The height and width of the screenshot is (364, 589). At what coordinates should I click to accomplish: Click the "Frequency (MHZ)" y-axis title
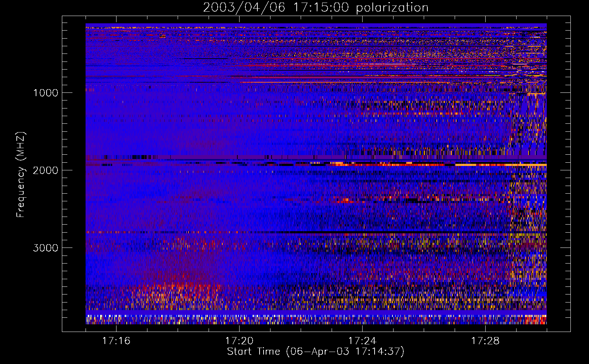(21, 175)
